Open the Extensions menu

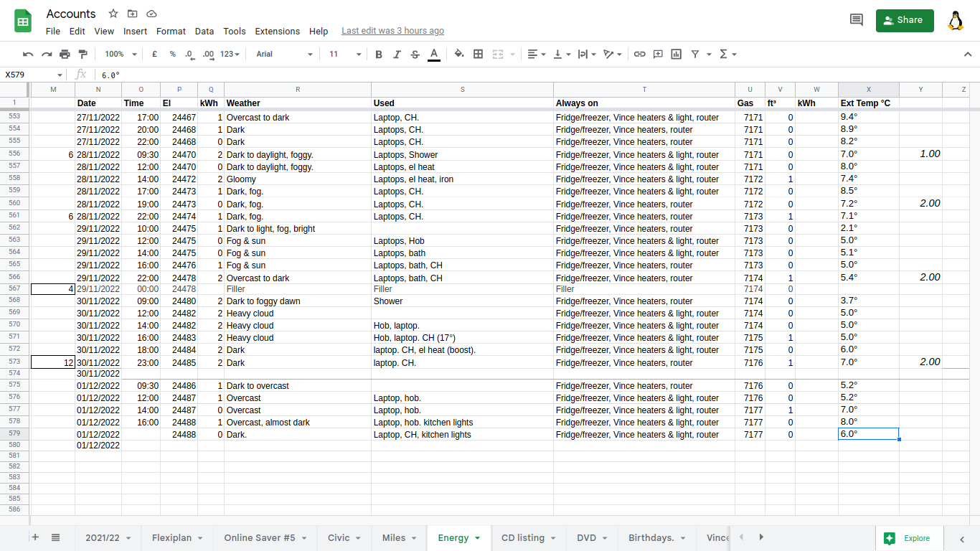coord(278,31)
